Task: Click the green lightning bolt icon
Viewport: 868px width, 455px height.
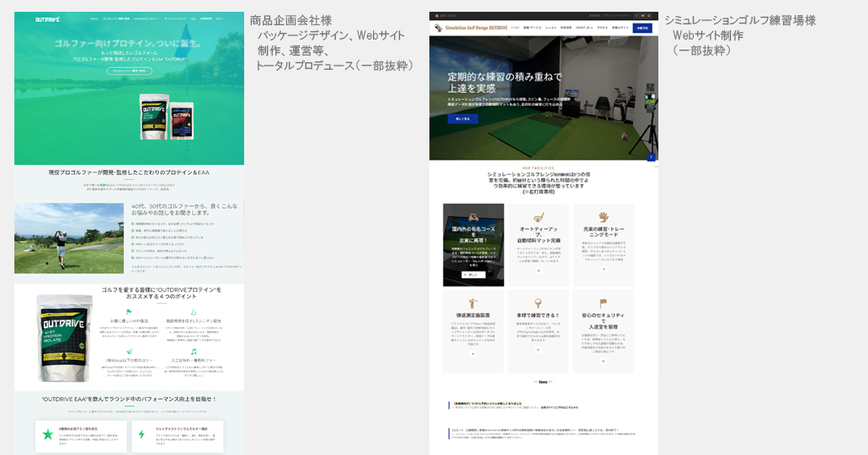Action: tap(140, 434)
